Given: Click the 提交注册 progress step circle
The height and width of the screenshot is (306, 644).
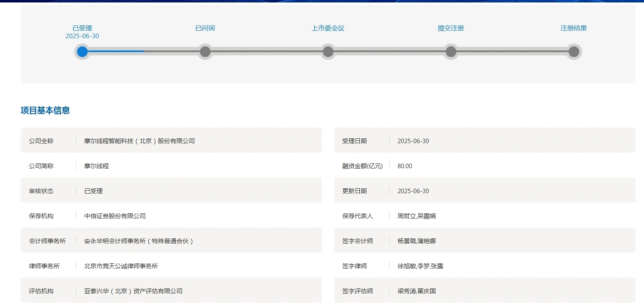Looking at the screenshot, I should click(x=451, y=52).
